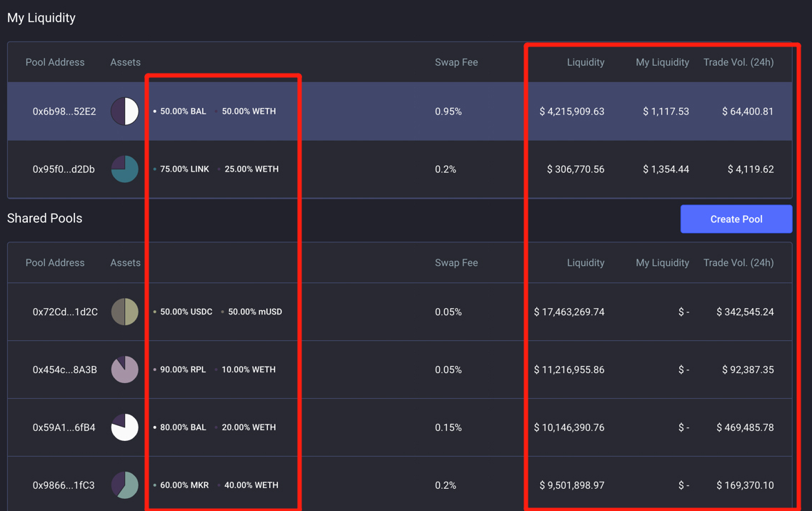This screenshot has height=511, width=812.
Task: Click the $ 469,485.78 trade volume value
Action: [745, 427]
